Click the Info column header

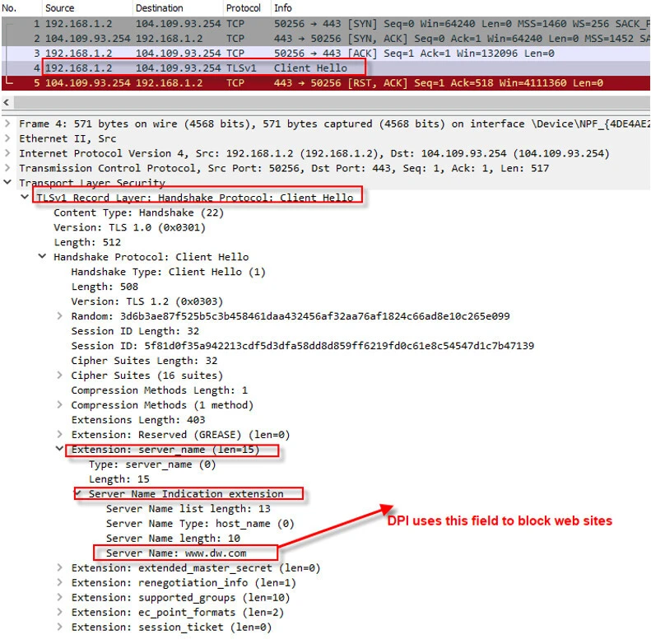pos(283,8)
